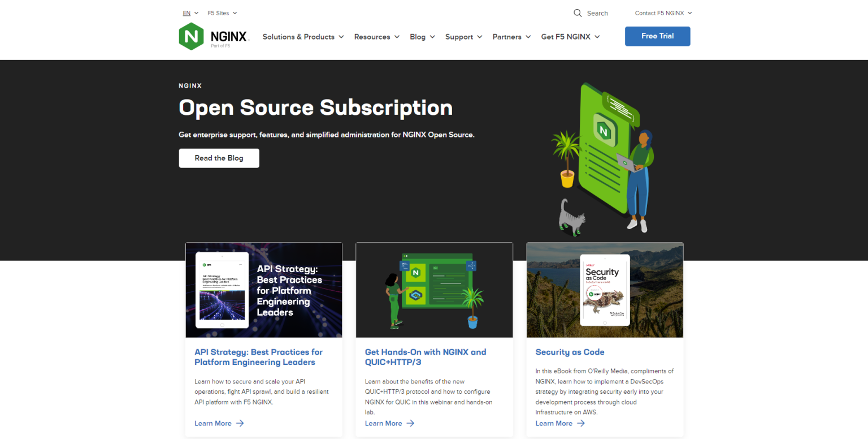Open the Resources menu
Image resolution: width=868 pixels, height=439 pixels.
pyautogui.click(x=376, y=37)
